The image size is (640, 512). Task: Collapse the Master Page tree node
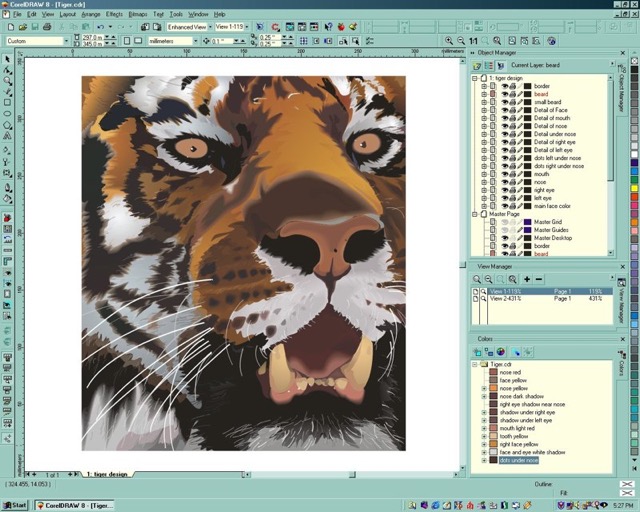click(475, 214)
